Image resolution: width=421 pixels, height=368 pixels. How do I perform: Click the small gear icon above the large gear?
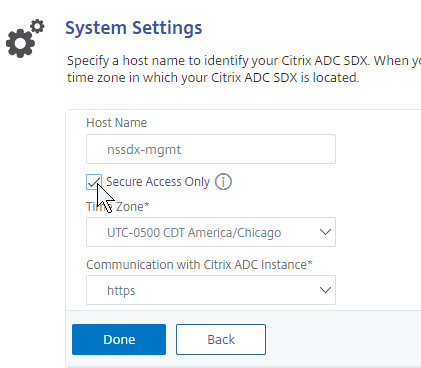pyautogui.click(x=37, y=26)
